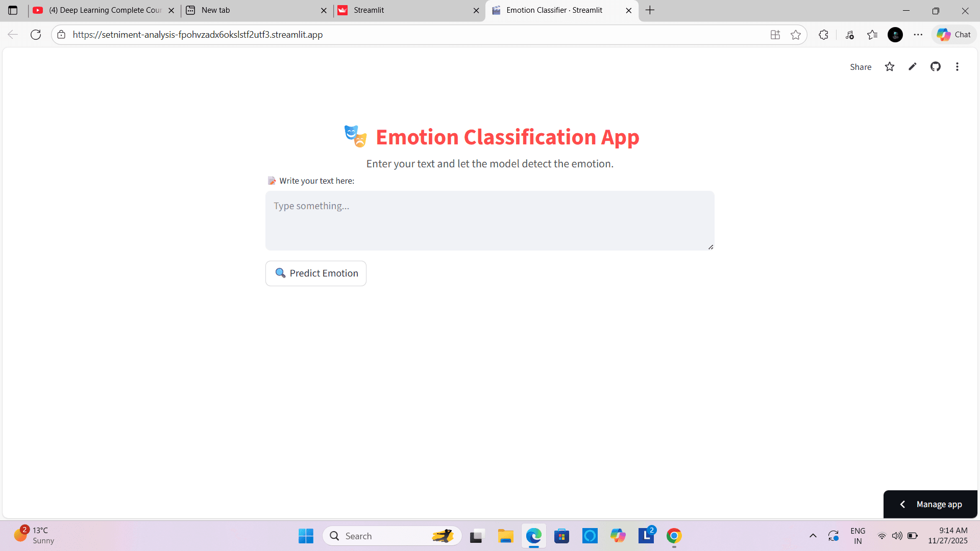Open the clock showing 9:14 AM
980x551 pixels.
[x=948, y=536]
